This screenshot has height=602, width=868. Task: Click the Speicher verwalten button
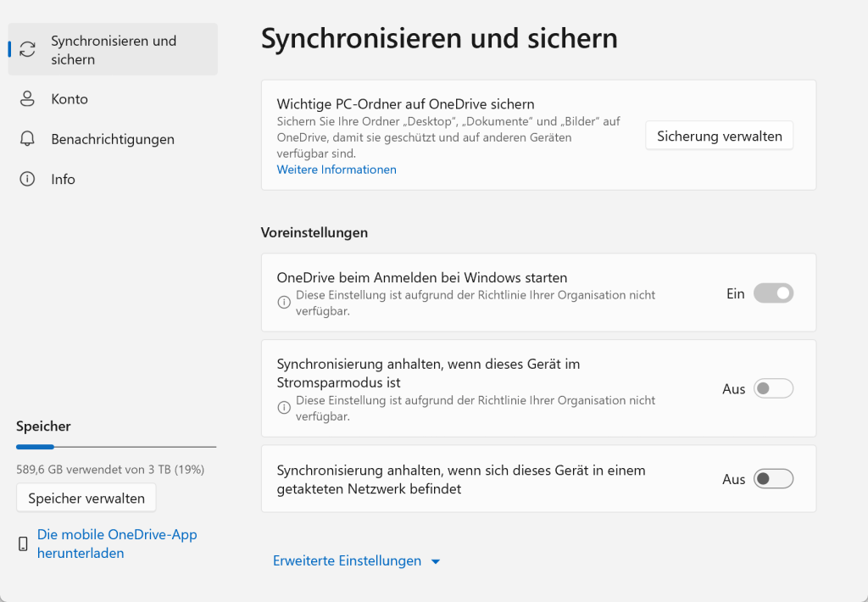86,498
